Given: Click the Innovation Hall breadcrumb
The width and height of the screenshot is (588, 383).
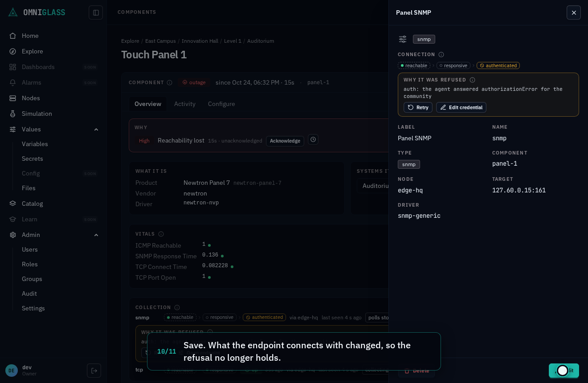Looking at the screenshot, I should click(200, 41).
